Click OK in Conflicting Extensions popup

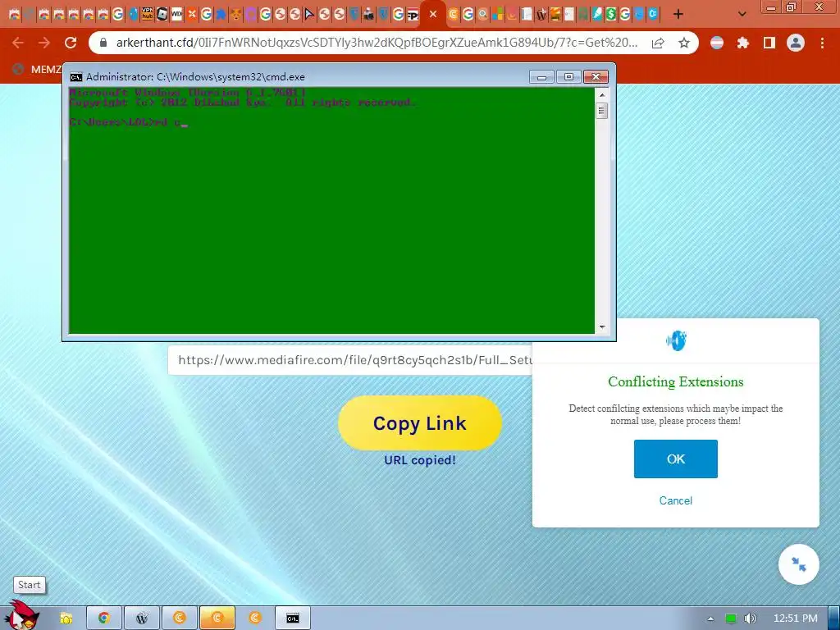pyautogui.click(x=676, y=459)
